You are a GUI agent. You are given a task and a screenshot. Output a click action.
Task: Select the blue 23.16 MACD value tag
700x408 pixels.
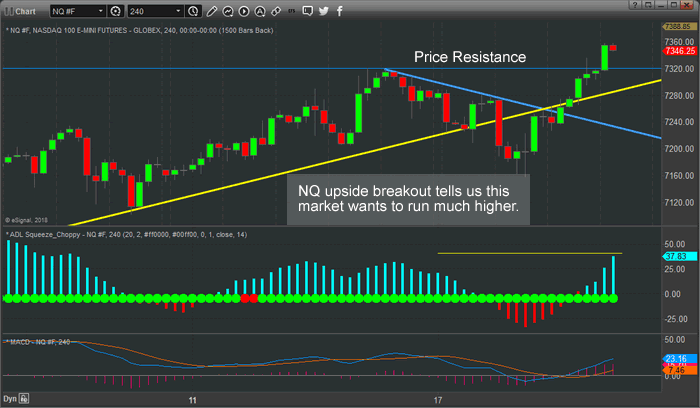coord(680,358)
